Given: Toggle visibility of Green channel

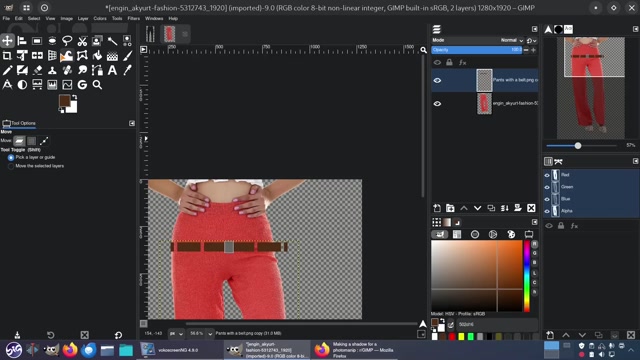Looking at the screenshot, I should 547,187.
